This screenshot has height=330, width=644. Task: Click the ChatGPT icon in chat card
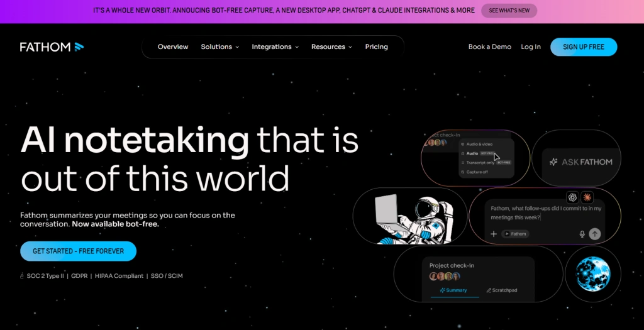pyautogui.click(x=572, y=197)
